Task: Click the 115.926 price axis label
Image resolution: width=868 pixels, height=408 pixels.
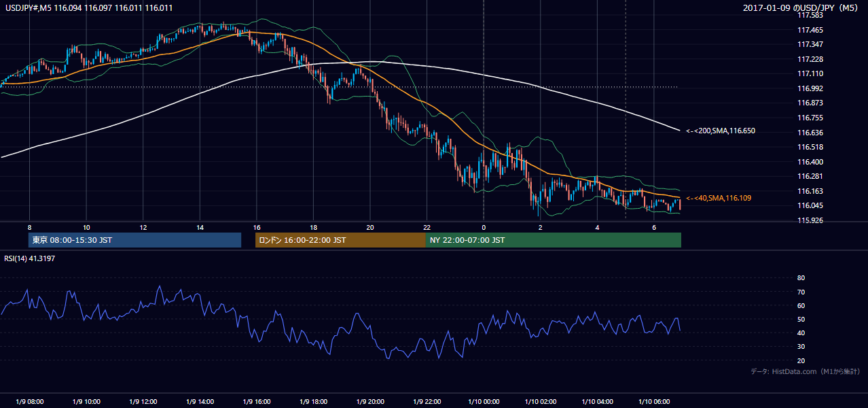Action: point(810,220)
